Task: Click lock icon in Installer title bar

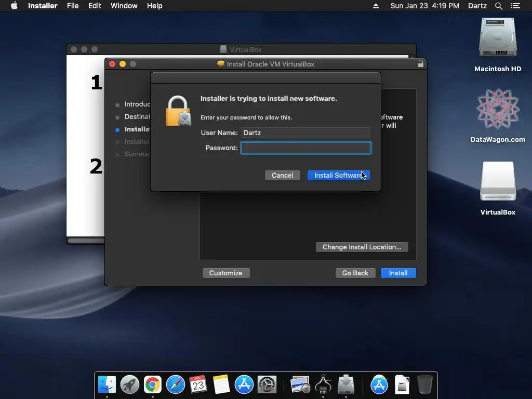Action: pyautogui.click(x=421, y=64)
